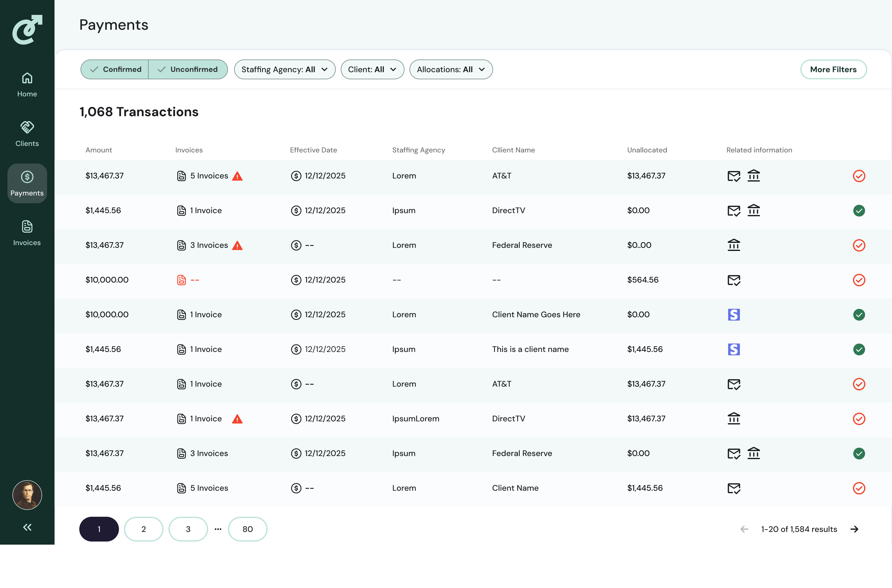Viewport: 892px width, 588px height.
Task: Click the Staffing Agency column header
Action: click(419, 150)
